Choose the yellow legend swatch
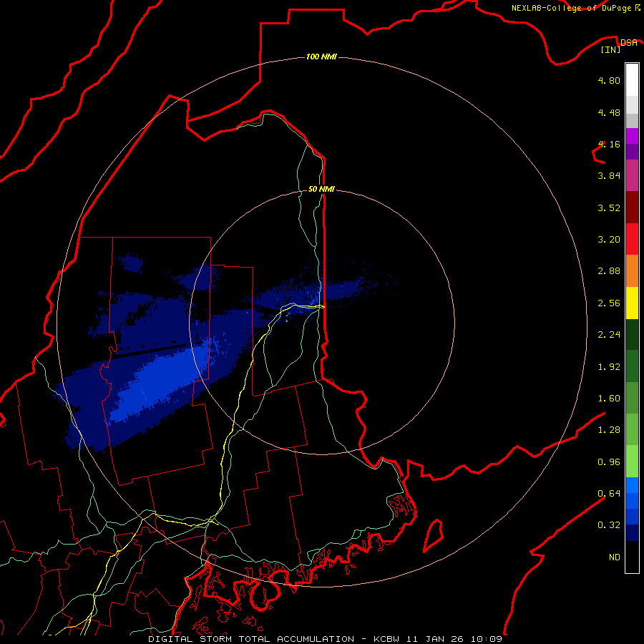The image size is (644, 644). [x=632, y=303]
